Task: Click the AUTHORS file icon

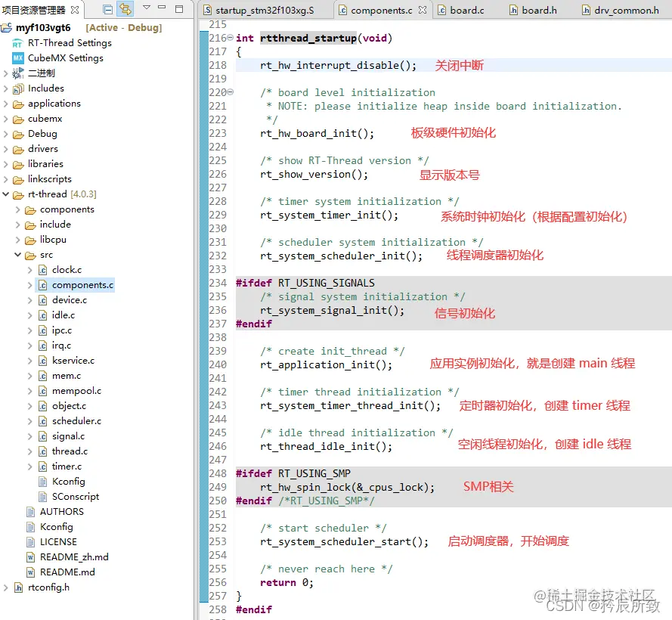Action: point(30,512)
